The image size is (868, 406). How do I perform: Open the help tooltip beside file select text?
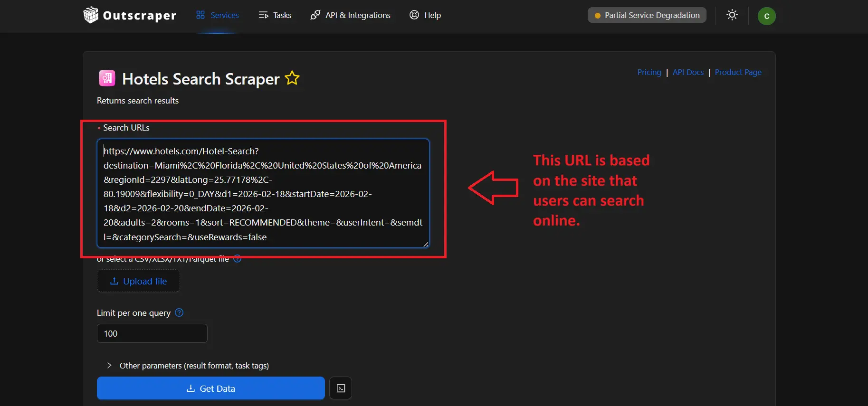(238, 259)
